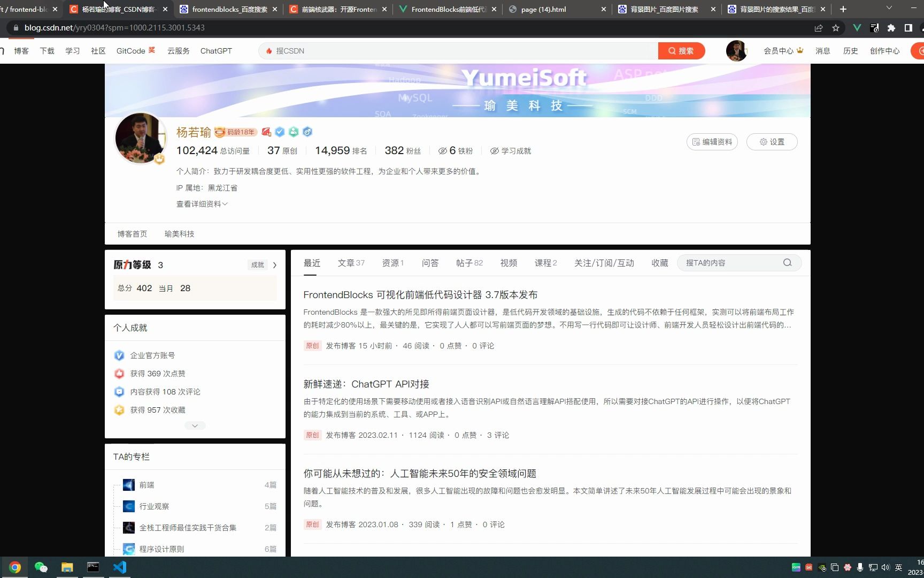Open the CSDN search icon
The width and height of the screenshot is (924, 578).
coord(672,51)
